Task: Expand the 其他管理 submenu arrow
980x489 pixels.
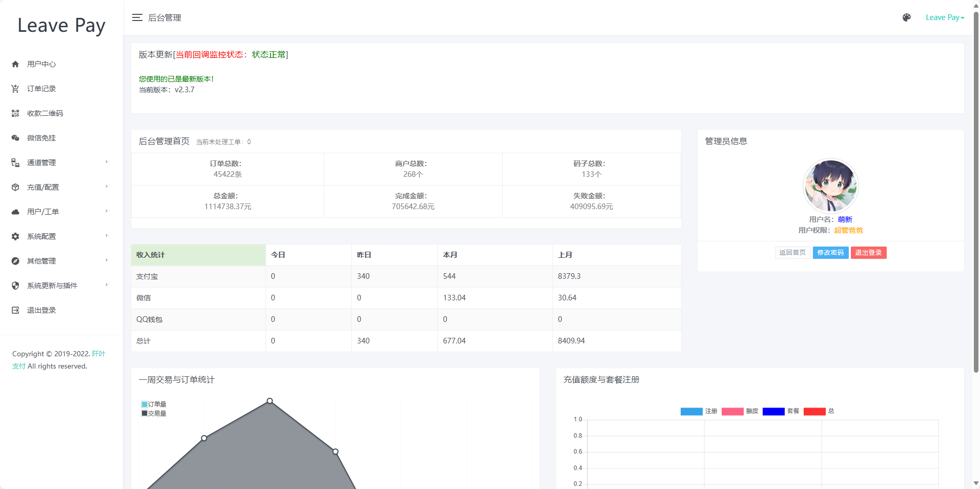Action: pyautogui.click(x=107, y=260)
